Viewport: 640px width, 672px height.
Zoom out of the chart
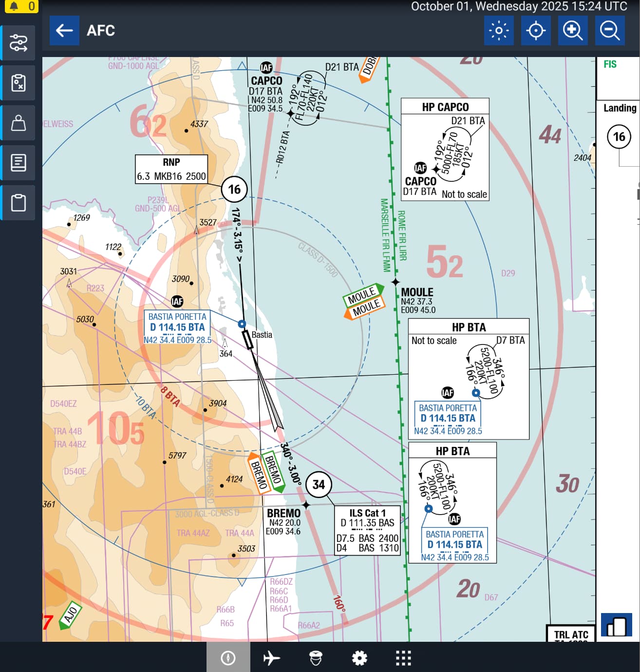[x=610, y=31]
